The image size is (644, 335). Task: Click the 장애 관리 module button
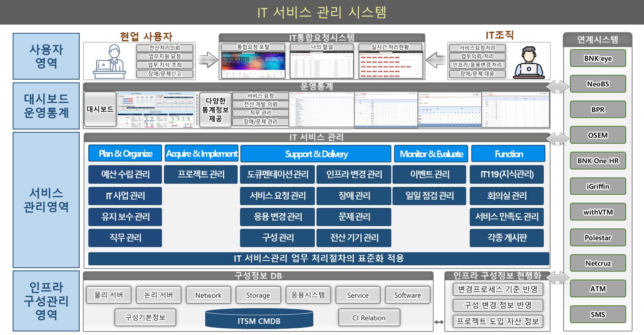pyautogui.click(x=354, y=195)
